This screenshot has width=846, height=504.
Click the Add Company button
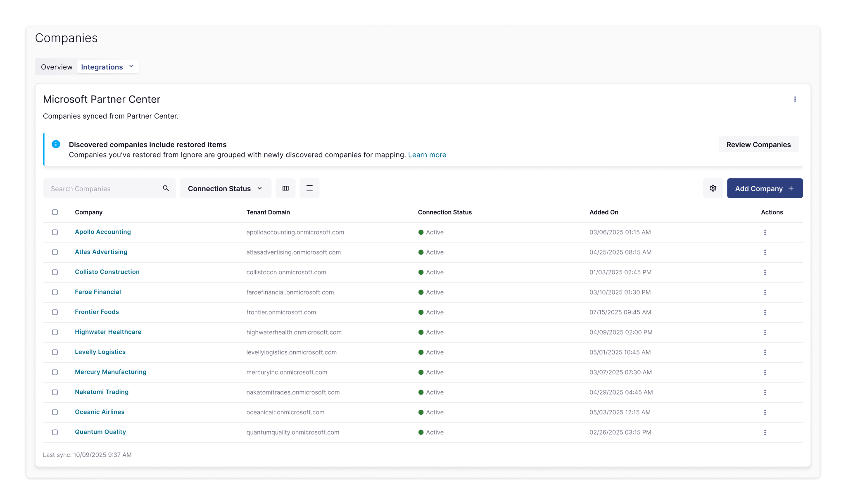[x=765, y=188]
